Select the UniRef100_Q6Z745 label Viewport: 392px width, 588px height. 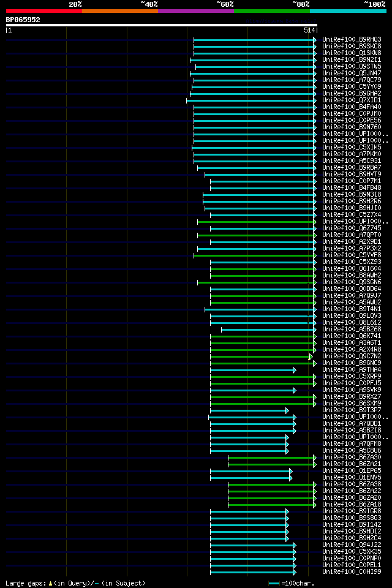[x=352, y=228]
